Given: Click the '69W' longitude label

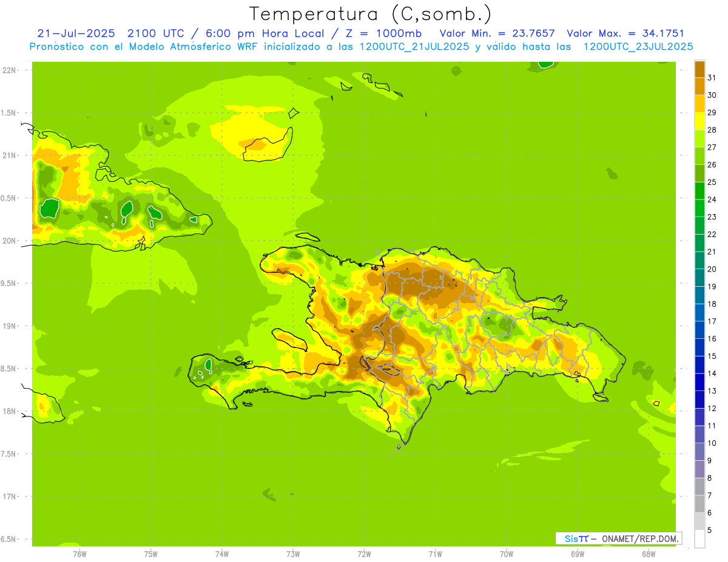Looking at the screenshot, I should click(x=578, y=554).
